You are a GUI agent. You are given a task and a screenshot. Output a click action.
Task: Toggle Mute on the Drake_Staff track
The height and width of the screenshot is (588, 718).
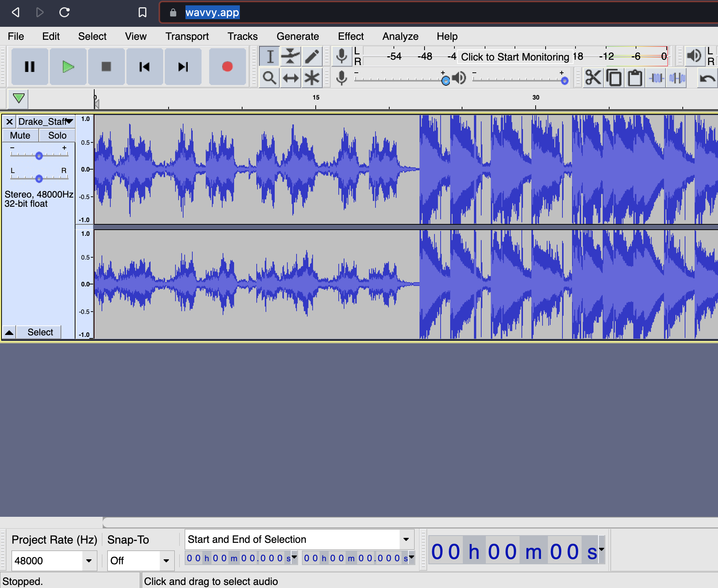[20, 136]
